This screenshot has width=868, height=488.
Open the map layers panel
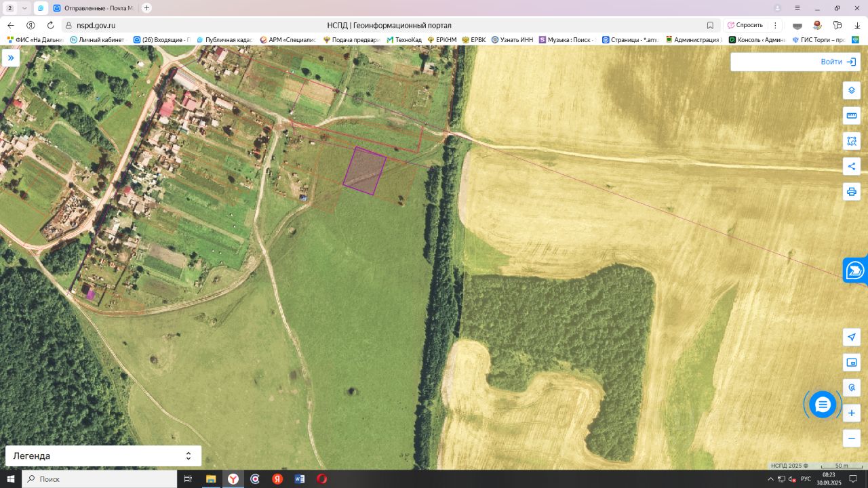(852, 90)
